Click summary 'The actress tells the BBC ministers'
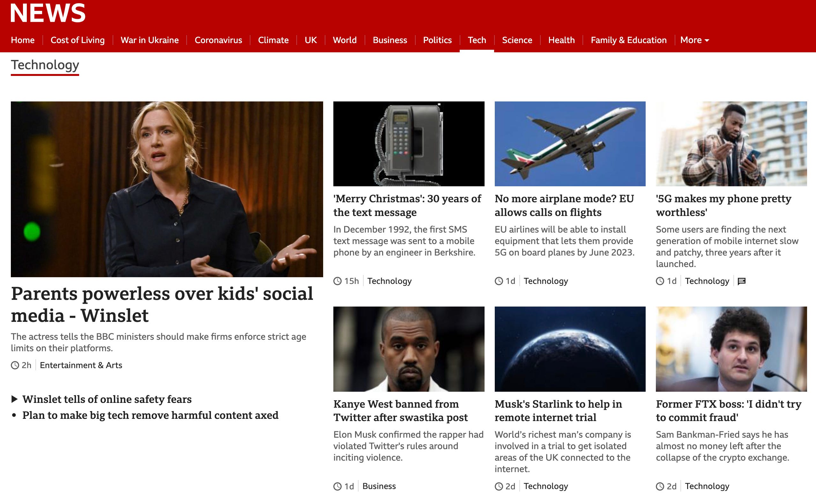 click(x=158, y=342)
